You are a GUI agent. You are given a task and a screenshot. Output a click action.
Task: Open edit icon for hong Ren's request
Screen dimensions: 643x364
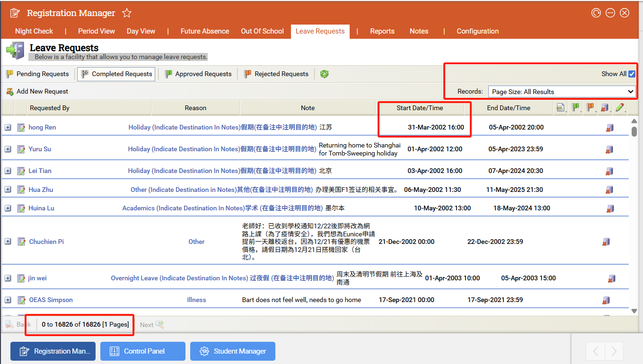click(21, 128)
